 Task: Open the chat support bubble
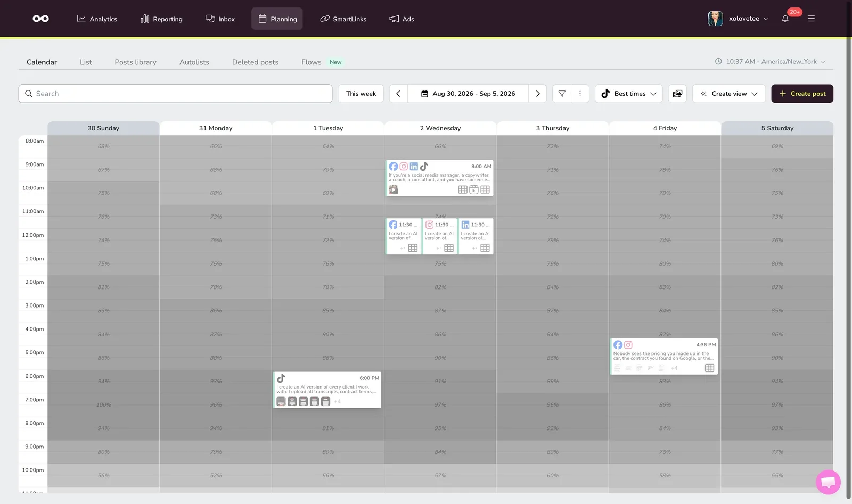[x=828, y=482]
